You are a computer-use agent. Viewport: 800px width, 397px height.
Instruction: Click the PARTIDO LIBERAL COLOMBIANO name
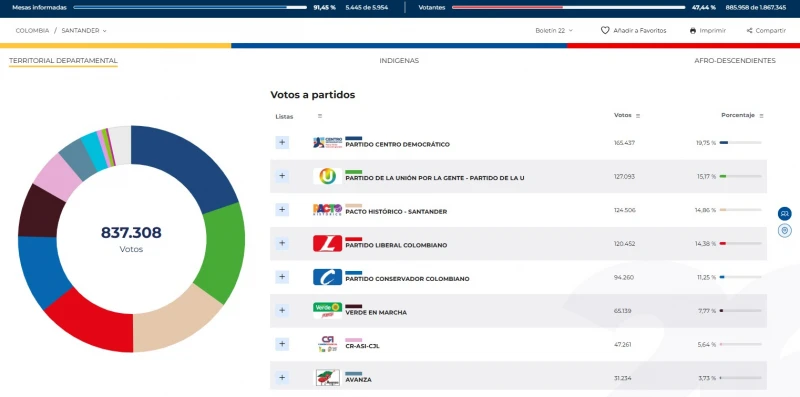pos(396,245)
